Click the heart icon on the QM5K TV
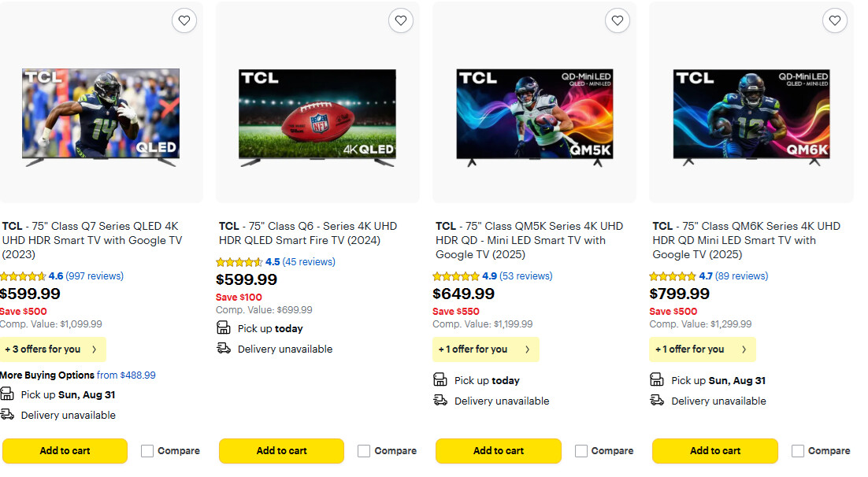The width and height of the screenshot is (868, 477). tap(618, 21)
